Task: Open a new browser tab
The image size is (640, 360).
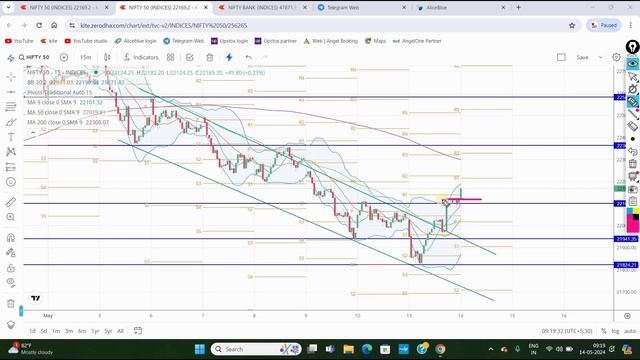Action: click(x=518, y=7)
